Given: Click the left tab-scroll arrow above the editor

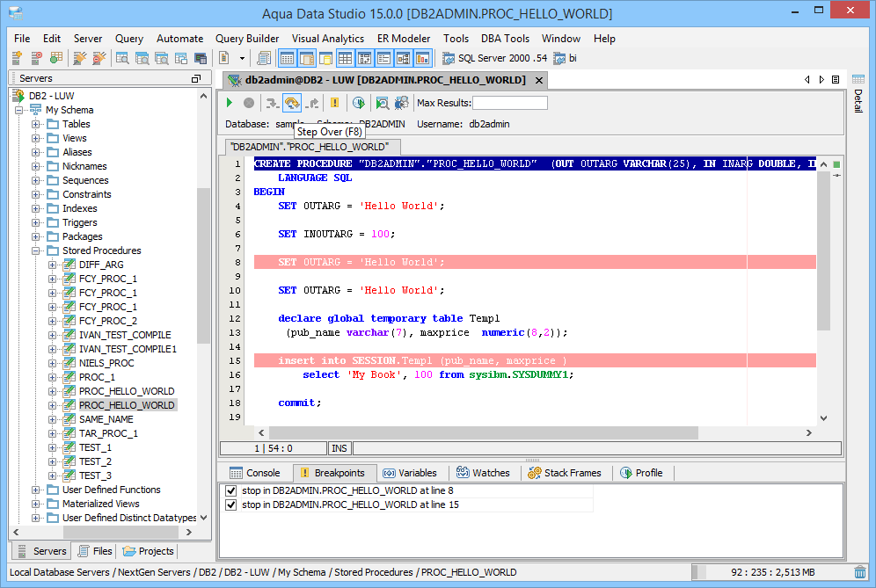Looking at the screenshot, I should click(807, 80).
